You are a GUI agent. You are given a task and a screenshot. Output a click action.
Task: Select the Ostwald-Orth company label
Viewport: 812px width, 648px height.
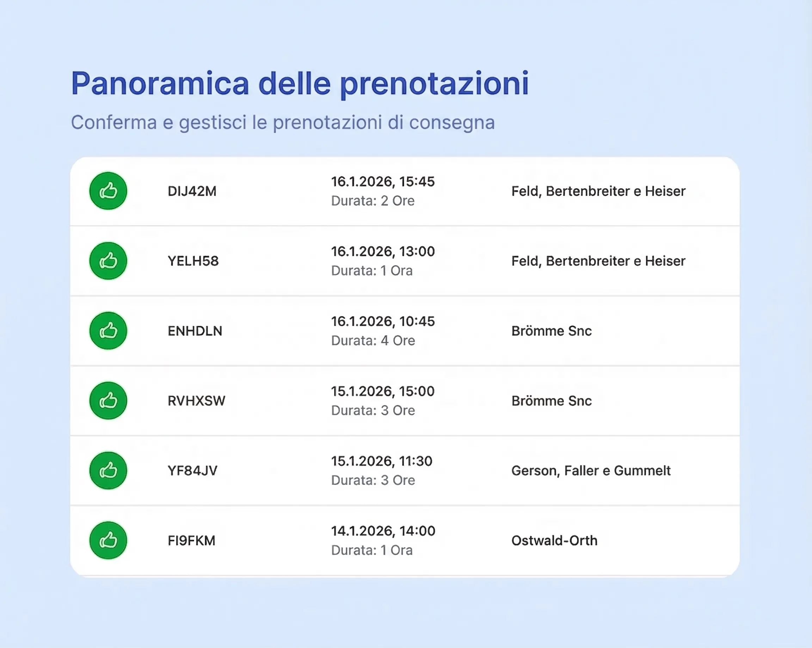click(554, 540)
